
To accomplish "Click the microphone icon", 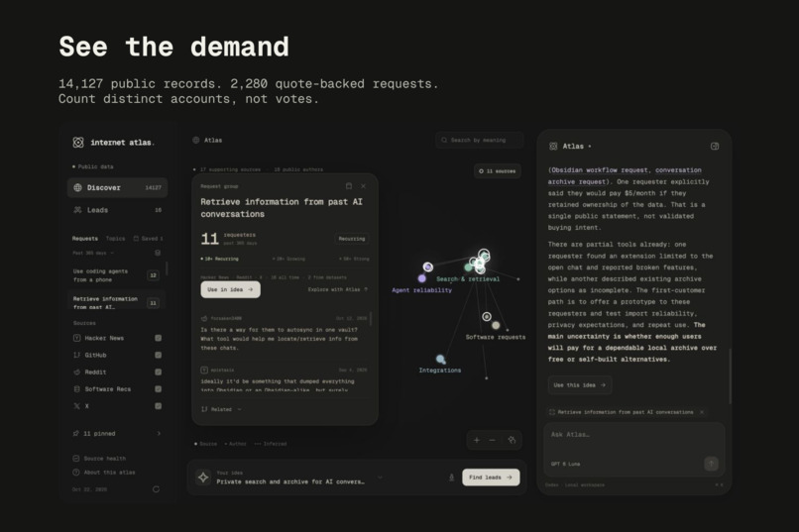I will click(x=451, y=478).
